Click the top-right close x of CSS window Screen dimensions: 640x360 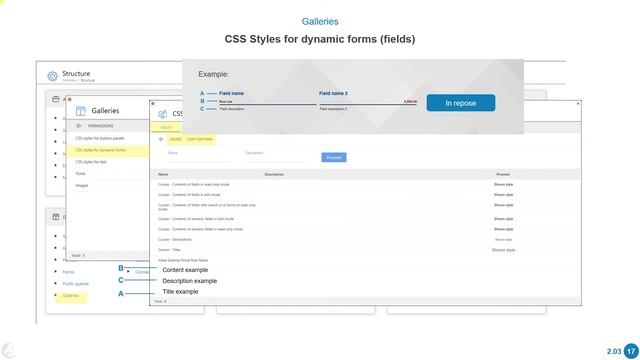tap(578, 104)
